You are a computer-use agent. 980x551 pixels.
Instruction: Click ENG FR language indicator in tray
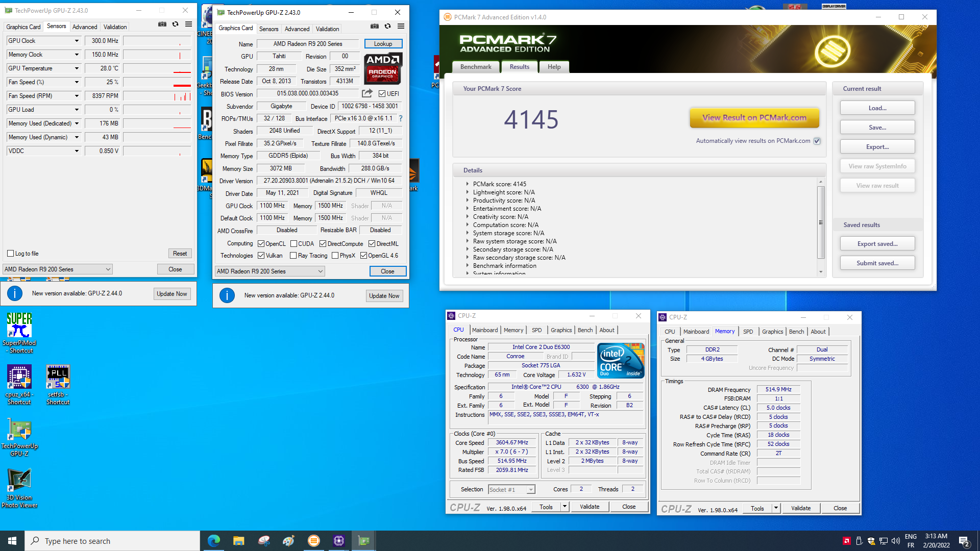pyautogui.click(x=911, y=541)
